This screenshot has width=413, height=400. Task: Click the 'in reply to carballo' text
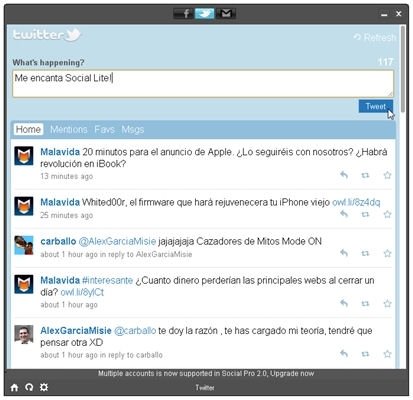click(x=131, y=355)
